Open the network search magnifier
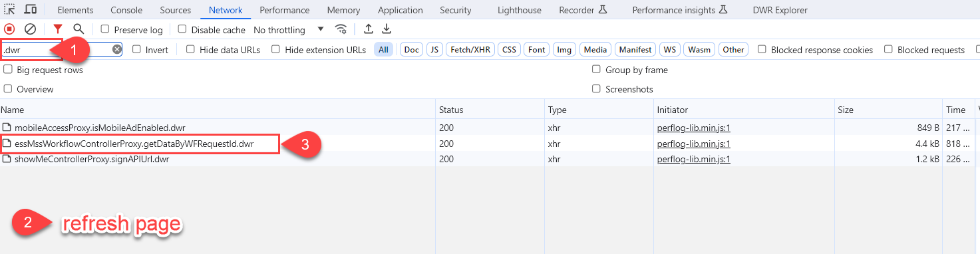This screenshot has height=254, width=980. coord(79,29)
